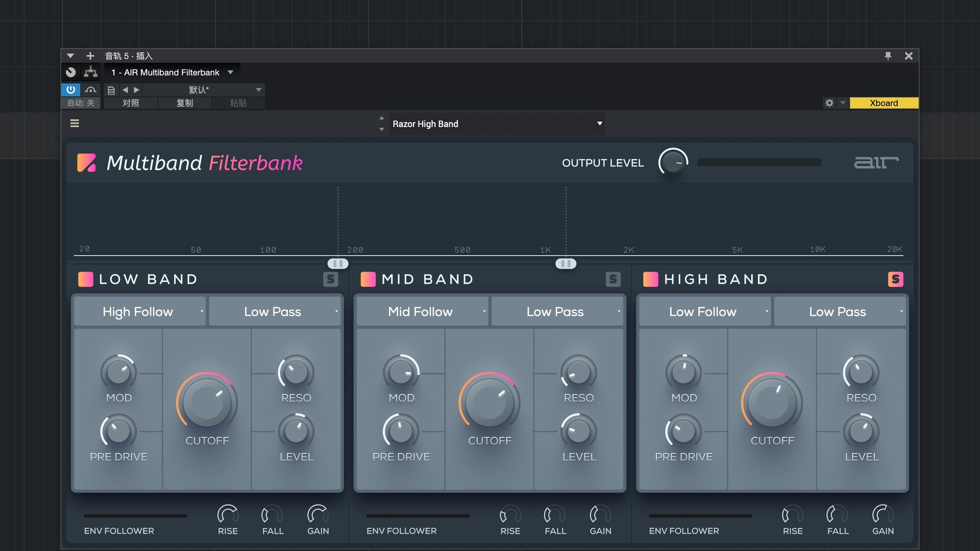Click the low-mid crossover frequency handle
Image resolution: width=980 pixels, height=551 pixels.
[x=338, y=264]
